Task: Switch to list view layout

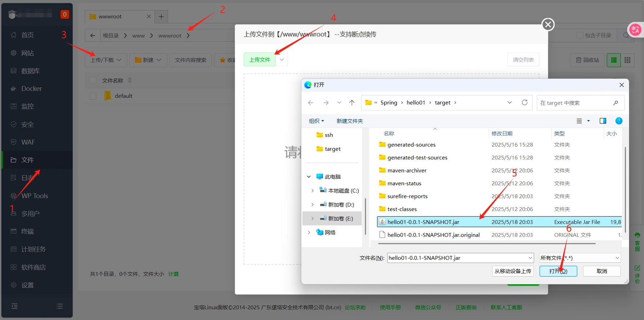Action: point(614,60)
